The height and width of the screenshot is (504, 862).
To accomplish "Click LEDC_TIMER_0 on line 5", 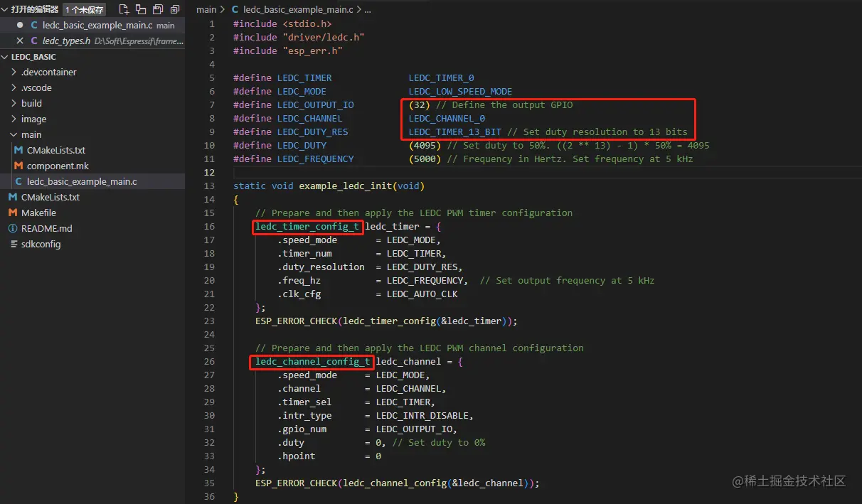I will [441, 77].
